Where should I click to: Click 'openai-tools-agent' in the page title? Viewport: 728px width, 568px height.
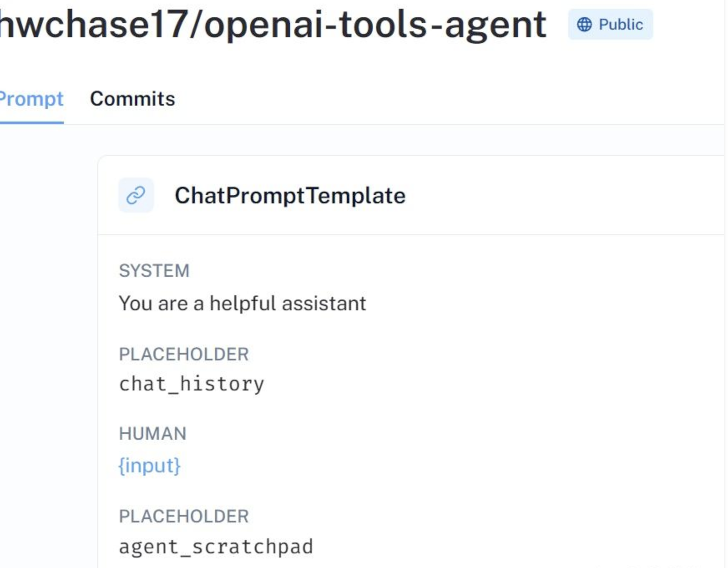coord(375,25)
